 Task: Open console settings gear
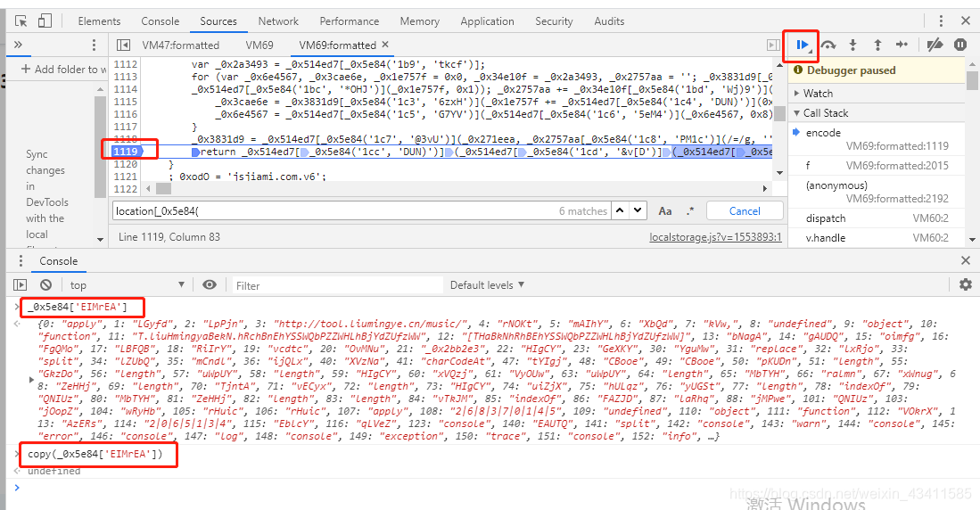point(966,285)
